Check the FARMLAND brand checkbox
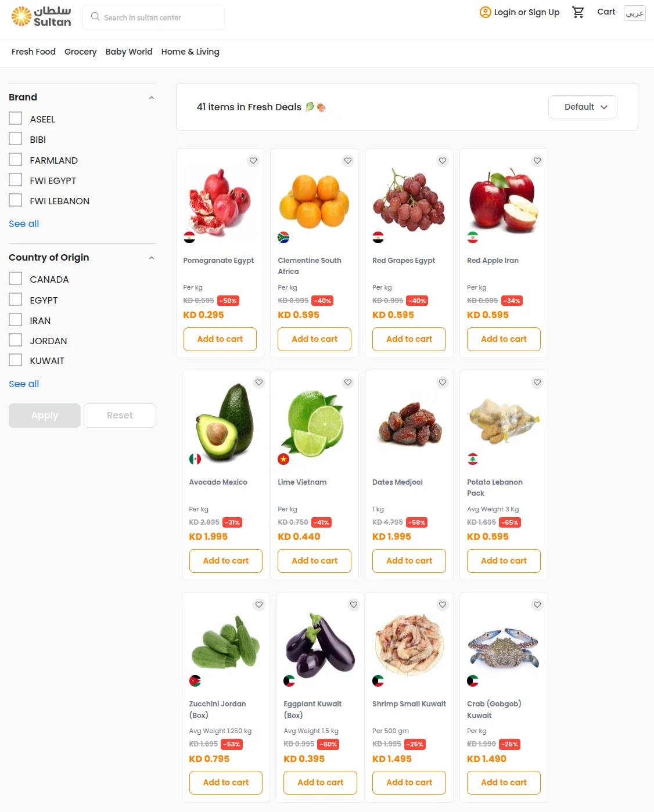The width and height of the screenshot is (654, 812). click(16, 160)
